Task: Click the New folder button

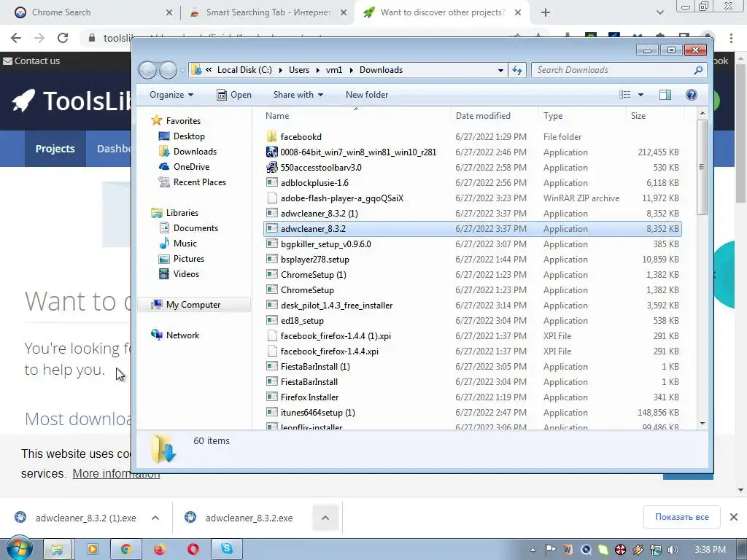Action: click(367, 95)
